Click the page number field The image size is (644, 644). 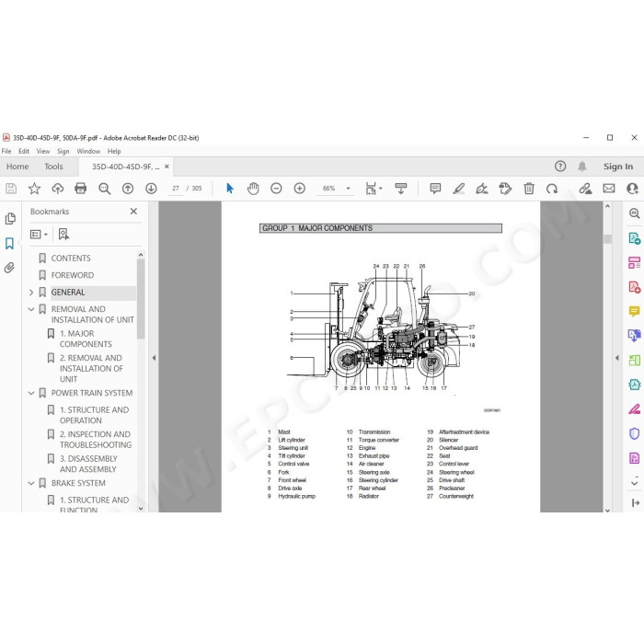tap(176, 189)
